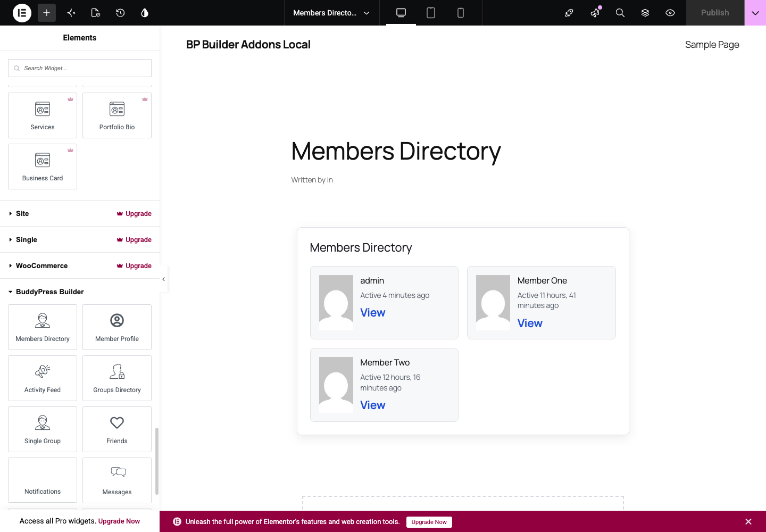
Task: Switch to mobile responsive view
Action: 461,13
